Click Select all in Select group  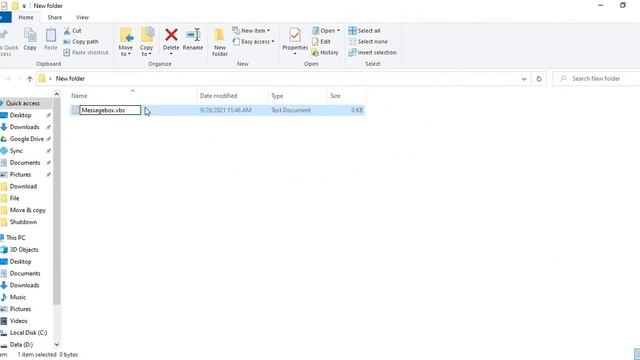coord(364,31)
